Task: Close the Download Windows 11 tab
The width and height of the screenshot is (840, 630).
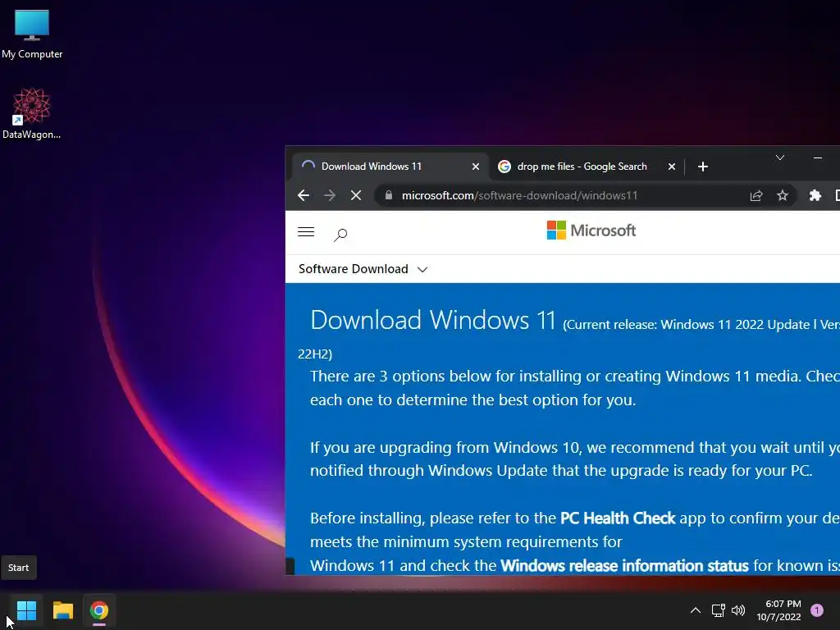Action: click(475, 167)
